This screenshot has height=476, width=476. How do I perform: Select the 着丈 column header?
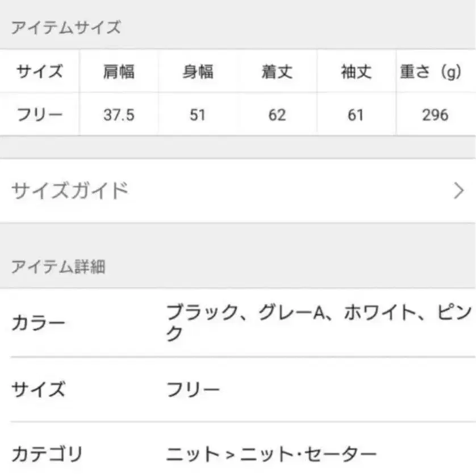coord(277,72)
